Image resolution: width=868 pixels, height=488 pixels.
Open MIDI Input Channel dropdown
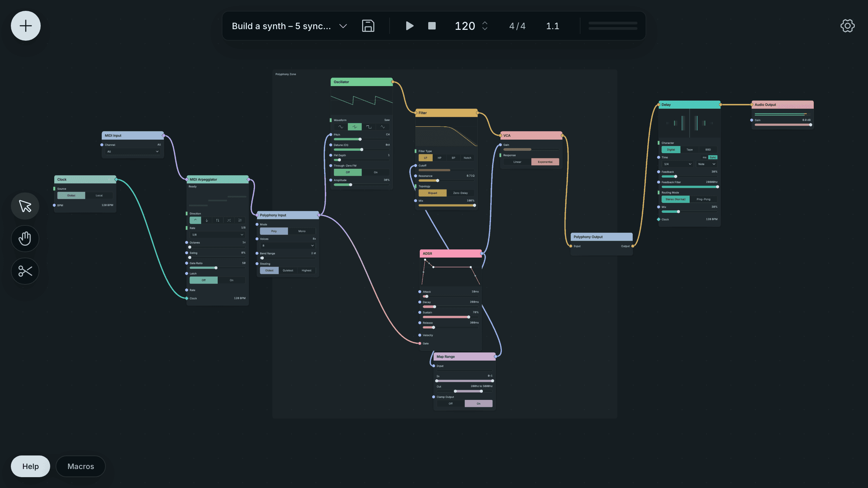[133, 151]
